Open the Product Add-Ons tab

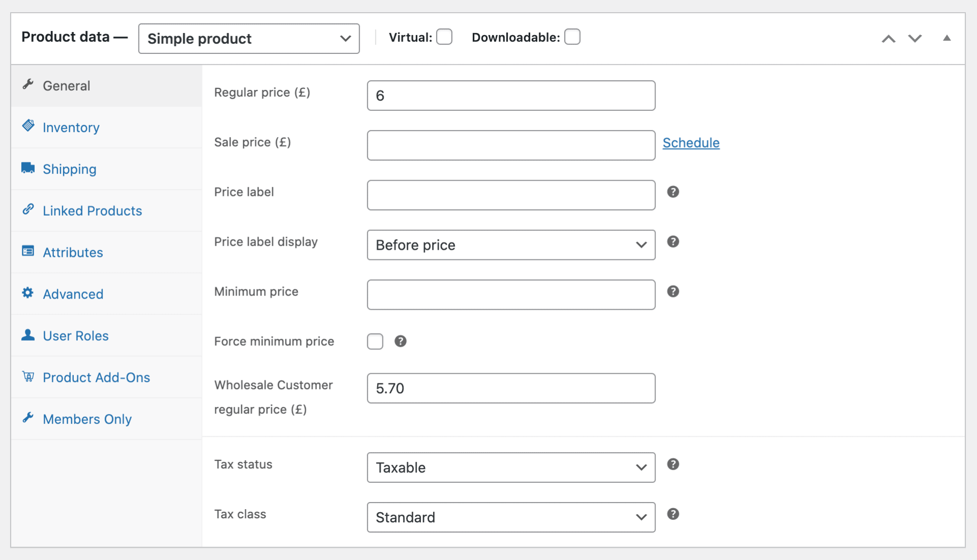coord(106,377)
